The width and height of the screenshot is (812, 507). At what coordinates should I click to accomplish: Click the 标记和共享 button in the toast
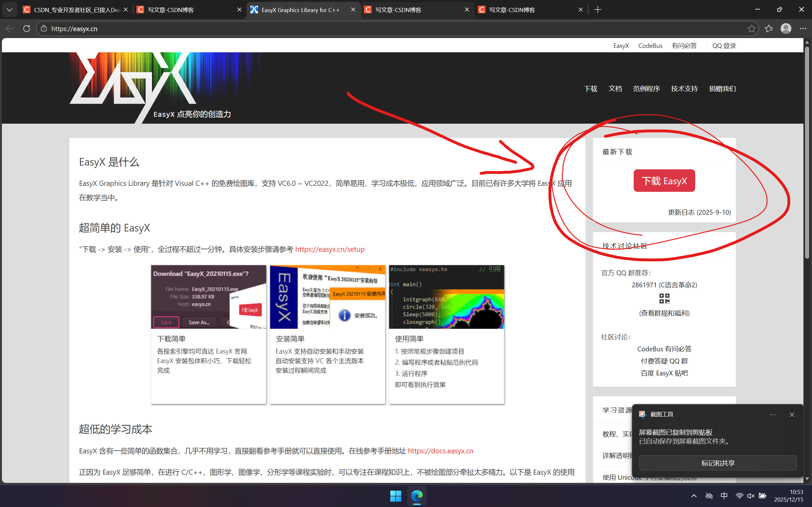(x=718, y=463)
